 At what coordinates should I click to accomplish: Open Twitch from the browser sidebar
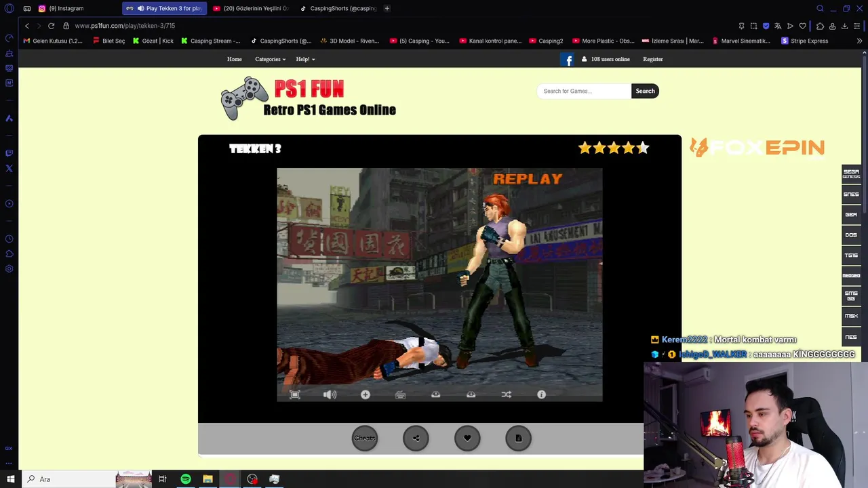9,153
